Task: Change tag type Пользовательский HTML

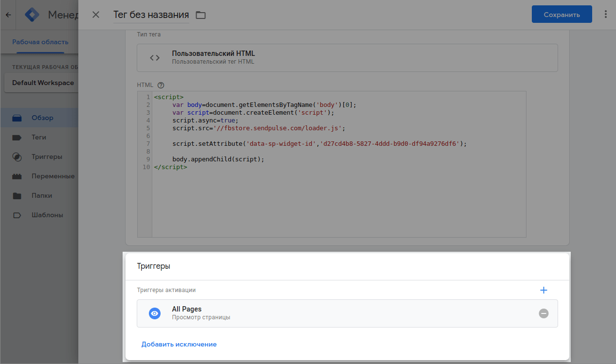Action: (x=347, y=58)
